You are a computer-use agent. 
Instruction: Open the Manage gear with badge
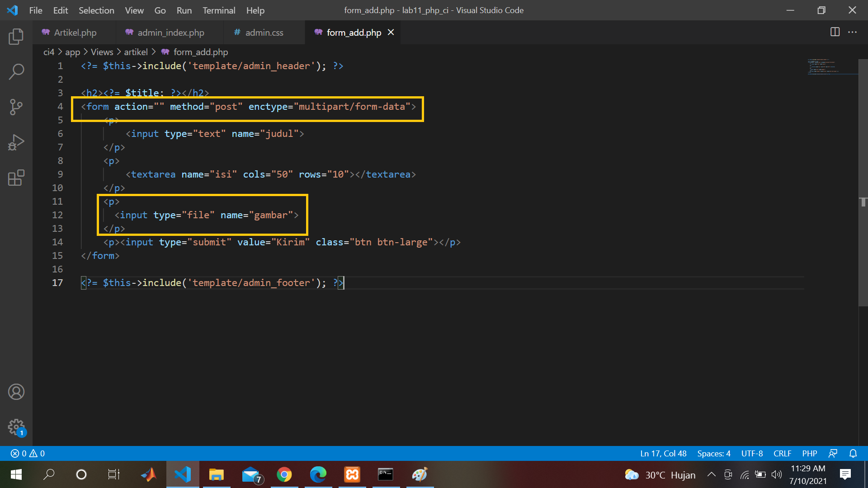(x=16, y=427)
